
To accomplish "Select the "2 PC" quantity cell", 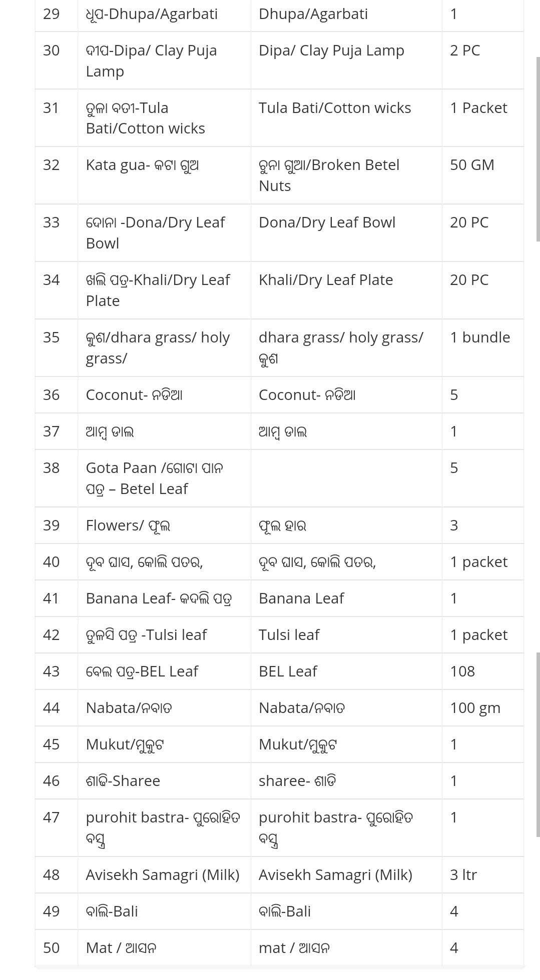I will coord(465,50).
